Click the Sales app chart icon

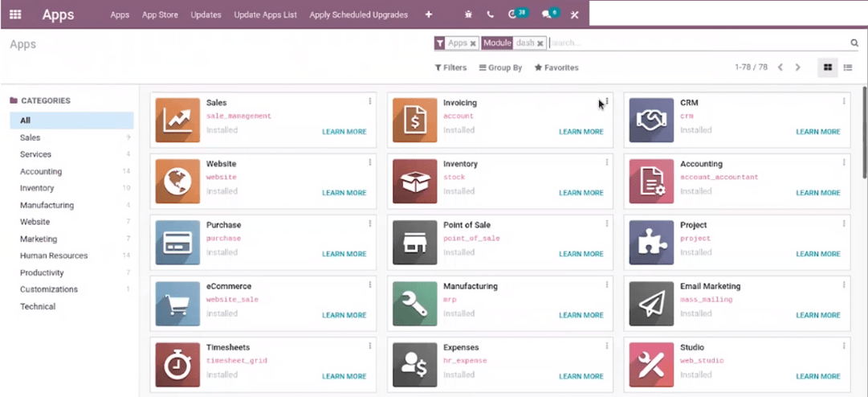tap(177, 121)
